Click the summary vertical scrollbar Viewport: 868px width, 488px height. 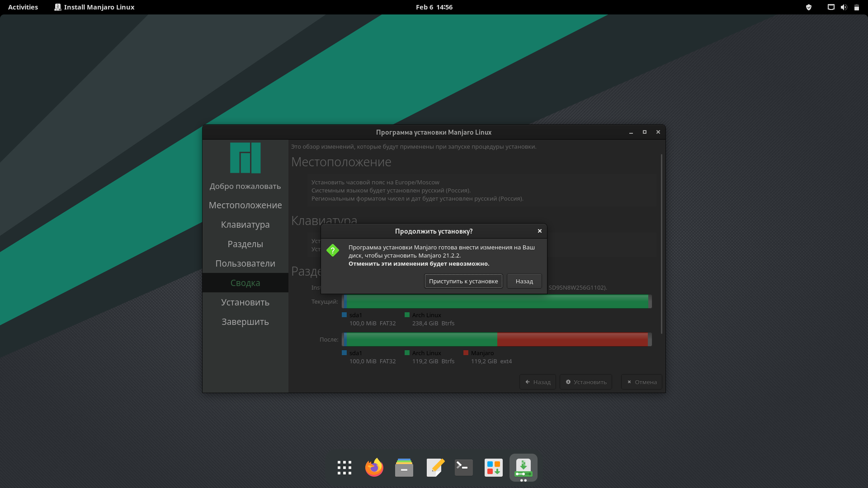point(661,244)
